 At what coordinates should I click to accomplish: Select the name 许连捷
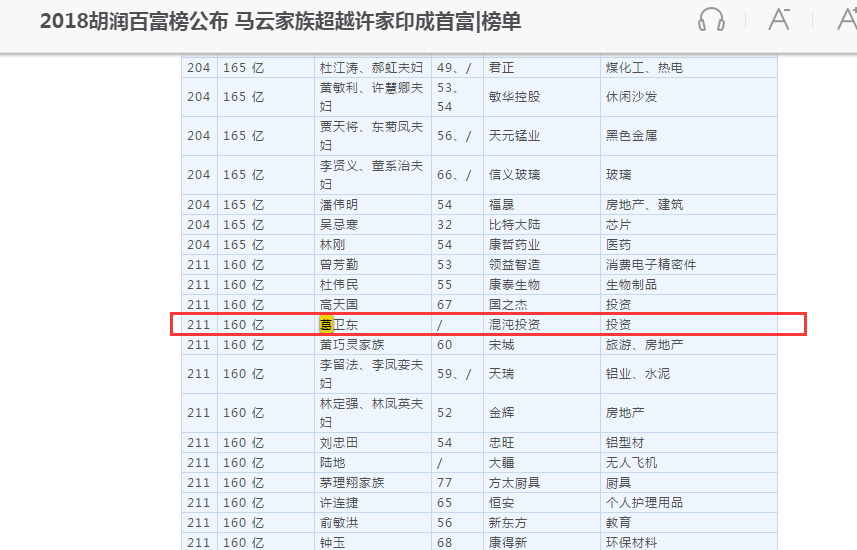pyautogui.click(x=339, y=503)
